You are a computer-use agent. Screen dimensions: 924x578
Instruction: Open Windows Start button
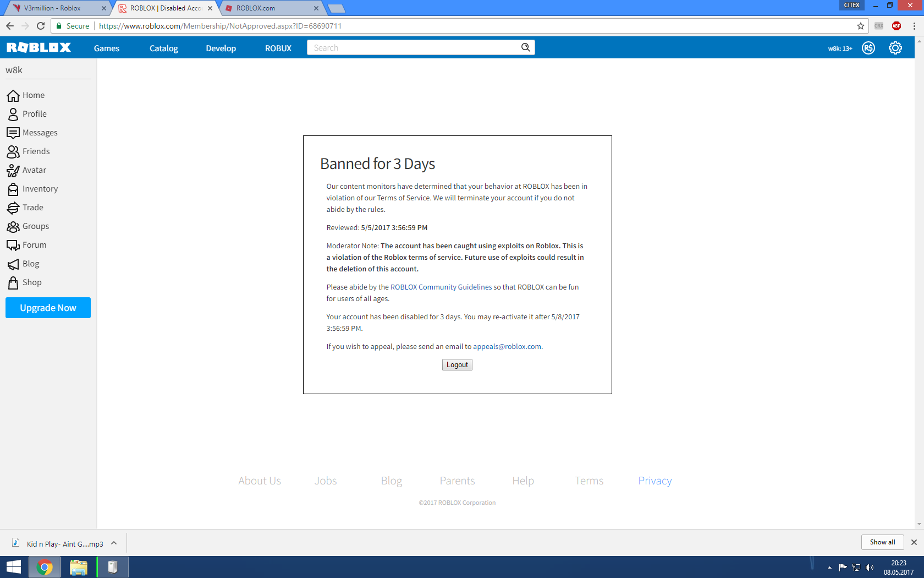pyautogui.click(x=13, y=567)
